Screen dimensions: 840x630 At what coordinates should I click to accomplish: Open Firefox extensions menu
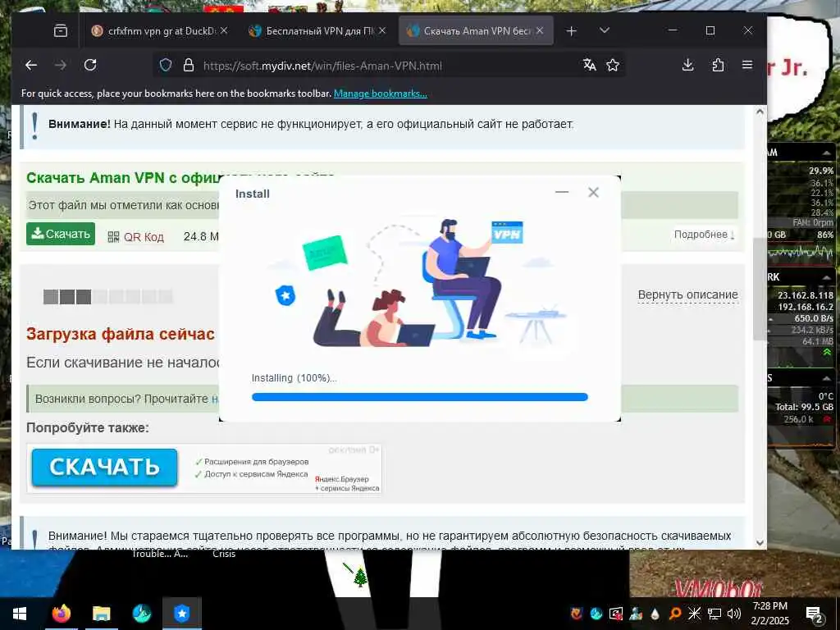tap(718, 66)
